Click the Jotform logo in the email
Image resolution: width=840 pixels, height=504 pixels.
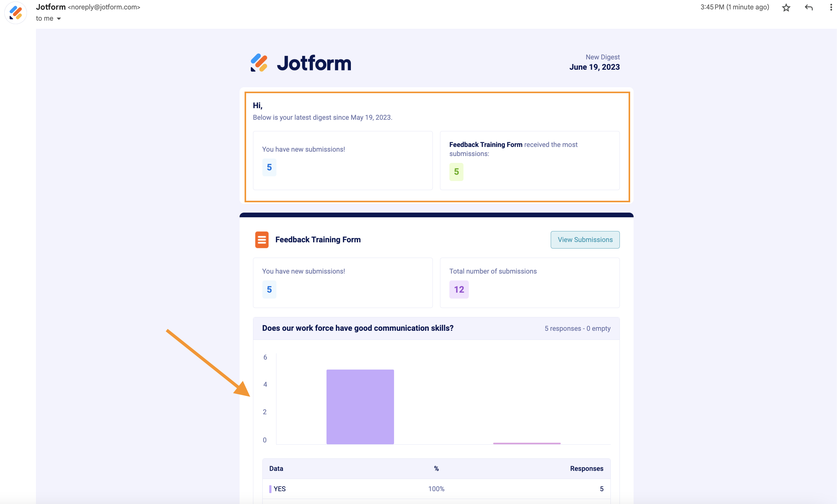[x=301, y=63]
